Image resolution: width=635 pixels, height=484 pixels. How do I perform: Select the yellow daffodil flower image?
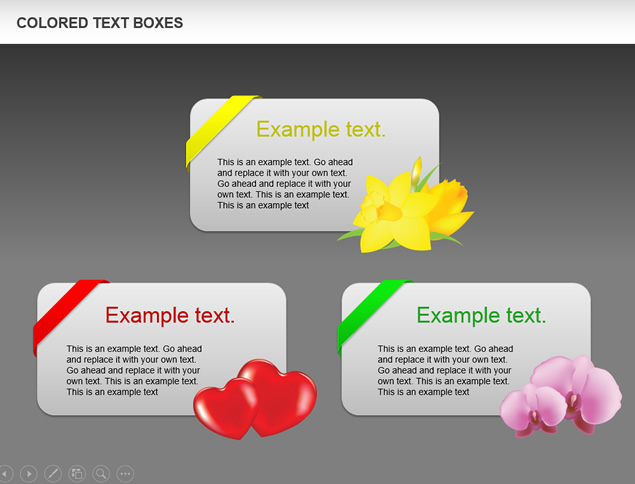(406, 207)
